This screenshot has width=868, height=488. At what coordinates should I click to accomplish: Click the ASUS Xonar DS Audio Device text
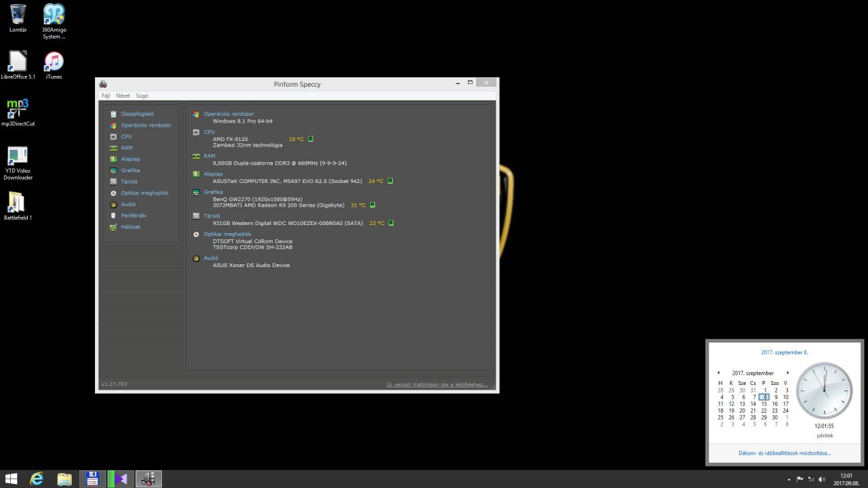click(x=251, y=265)
